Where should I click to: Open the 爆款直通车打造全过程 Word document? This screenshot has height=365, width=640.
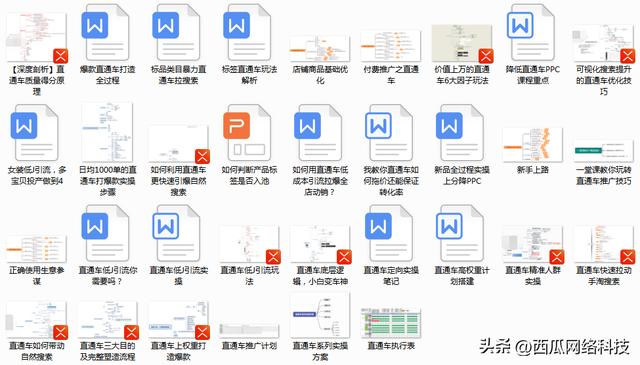tap(107, 33)
